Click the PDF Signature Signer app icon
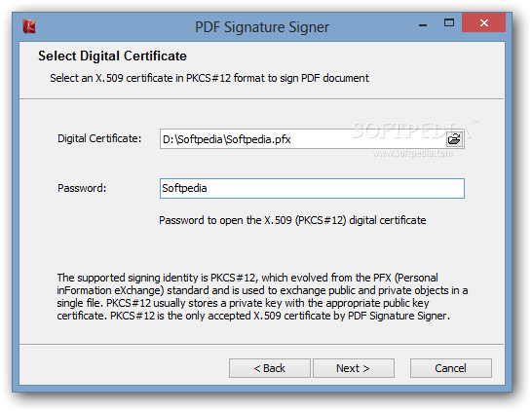This screenshot has width=532, height=412. [x=29, y=26]
